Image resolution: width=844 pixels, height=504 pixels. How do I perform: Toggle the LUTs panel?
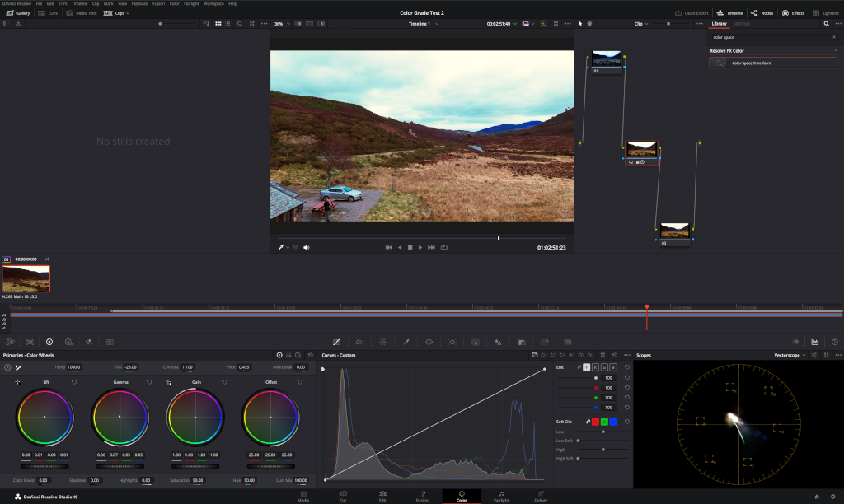(x=48, y=13)
